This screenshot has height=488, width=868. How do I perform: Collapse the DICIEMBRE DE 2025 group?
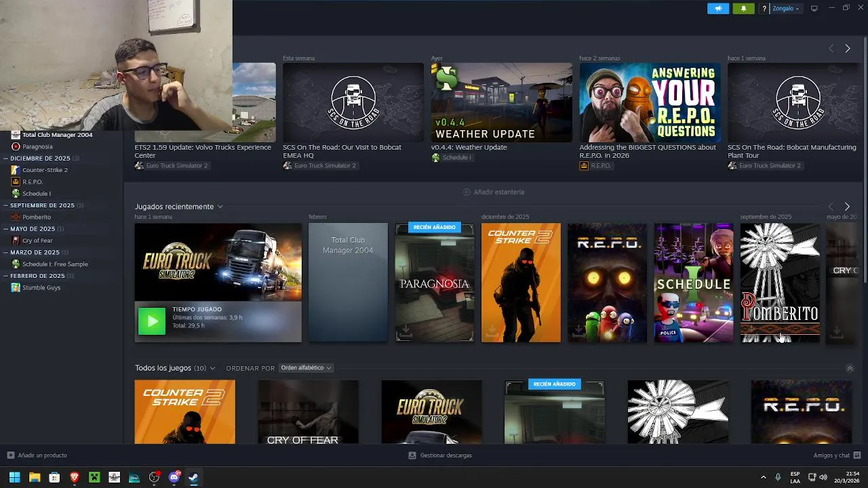click(6, 159)
